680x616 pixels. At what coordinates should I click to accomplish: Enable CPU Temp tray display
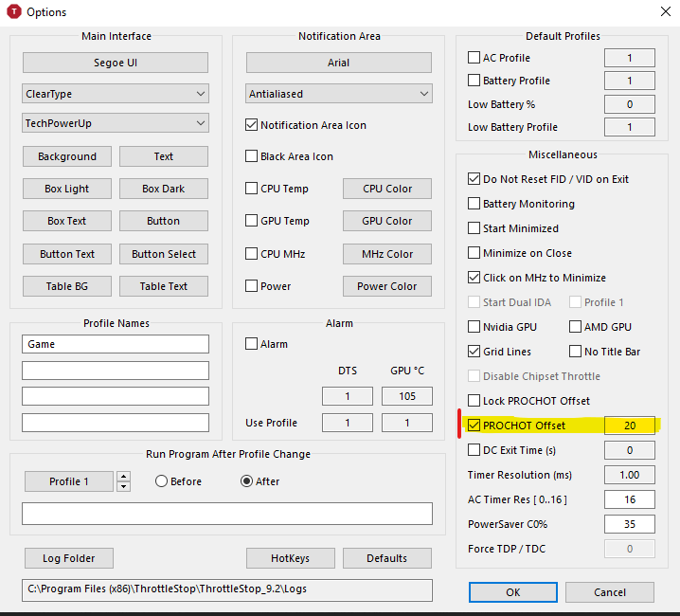tap(252, 189)
